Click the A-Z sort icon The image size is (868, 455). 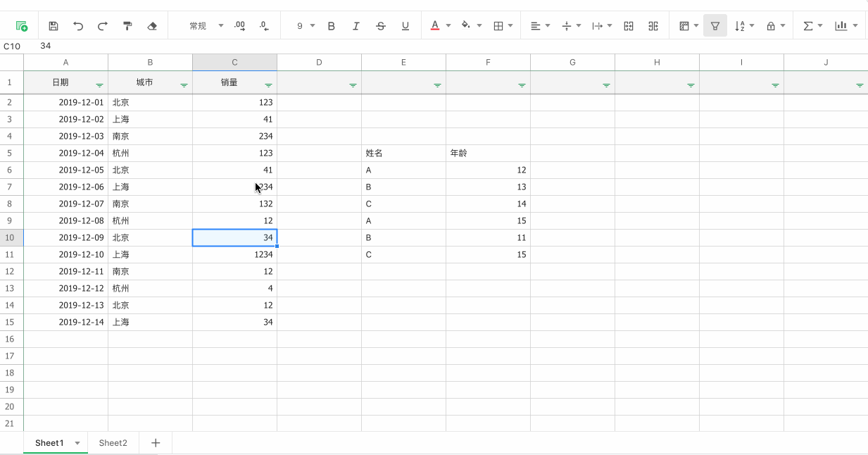(x=740, y=26)
